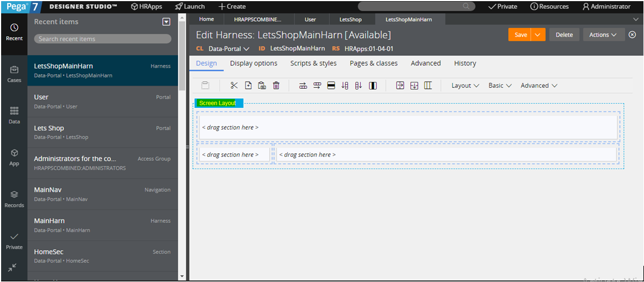The width and height of the screenshot is (644, 282).
Task: Select the Design tab
Action: tap(206, 63)
